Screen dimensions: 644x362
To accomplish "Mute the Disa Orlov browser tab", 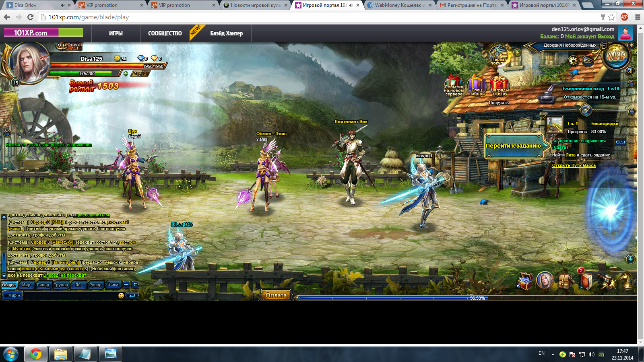I will pyautogui.click(x=62, y=5).
